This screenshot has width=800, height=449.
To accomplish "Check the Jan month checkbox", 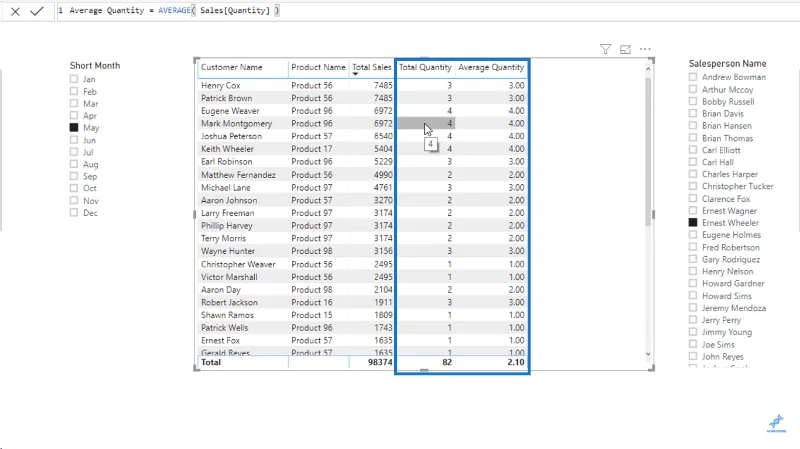I will (x=74, y=79).
